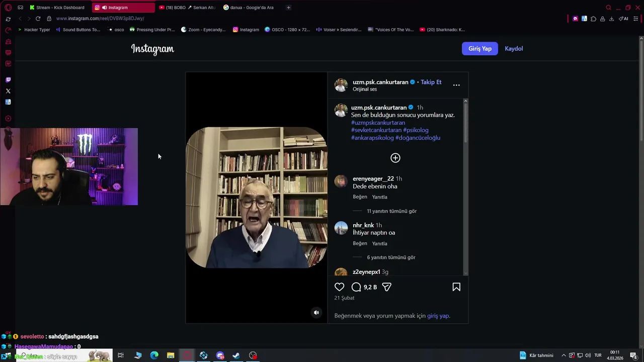Share the reel with the paper plane icon
Screen dimensions: 644x362
click(386, 287)
